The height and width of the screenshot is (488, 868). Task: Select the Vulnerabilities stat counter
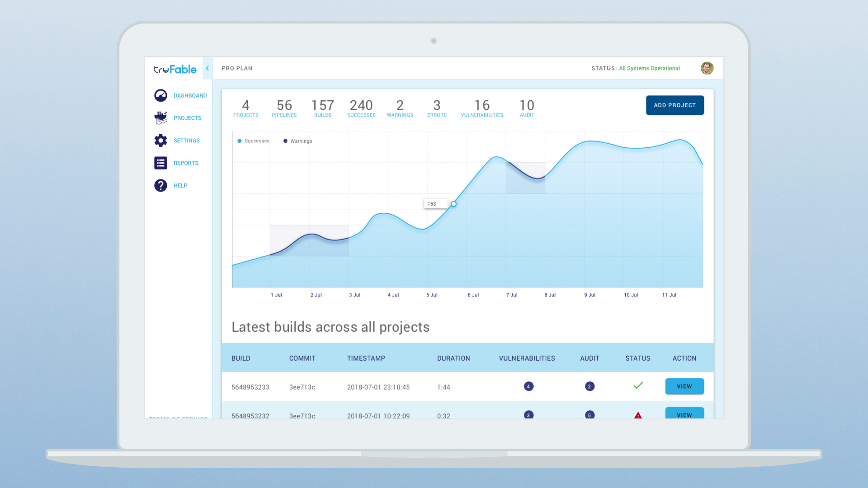(x=481, y=108)
